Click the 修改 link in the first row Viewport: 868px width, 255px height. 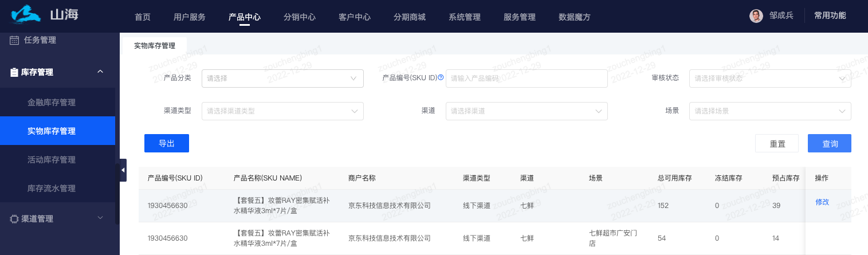pos(822,202)
